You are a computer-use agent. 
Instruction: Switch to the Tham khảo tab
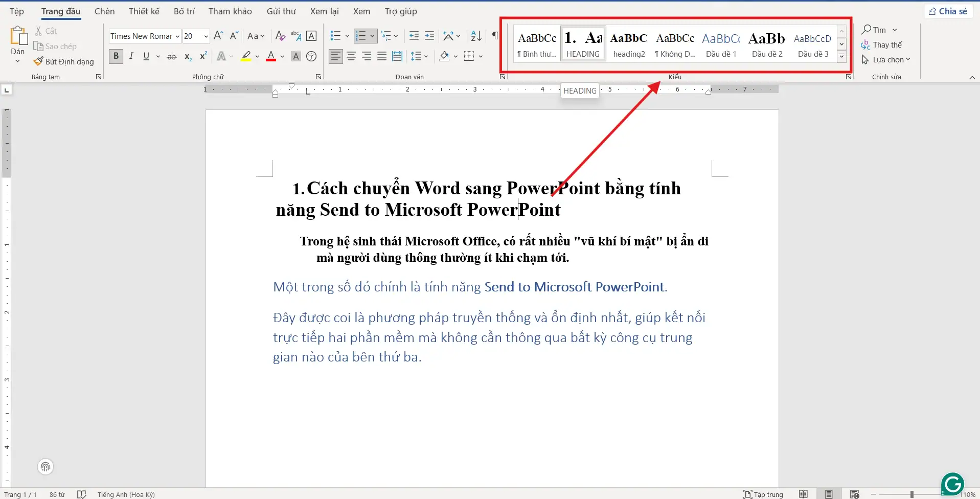[230, 11]
